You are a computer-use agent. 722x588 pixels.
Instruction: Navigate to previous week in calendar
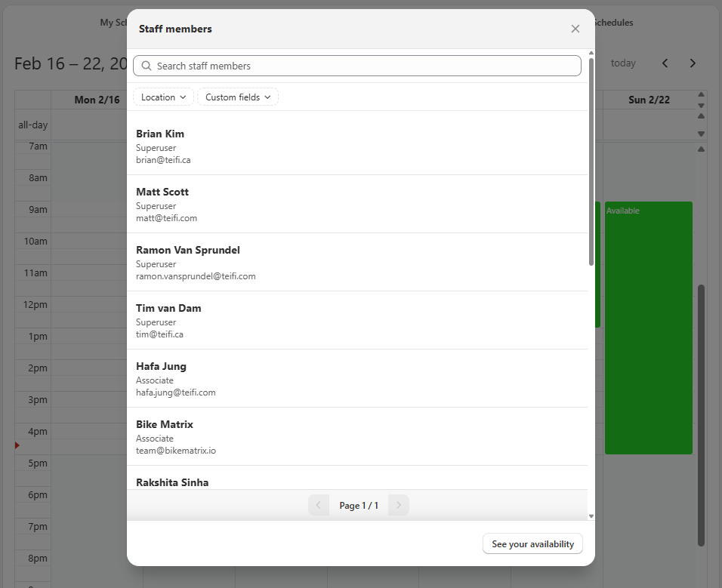coord(665,63)
